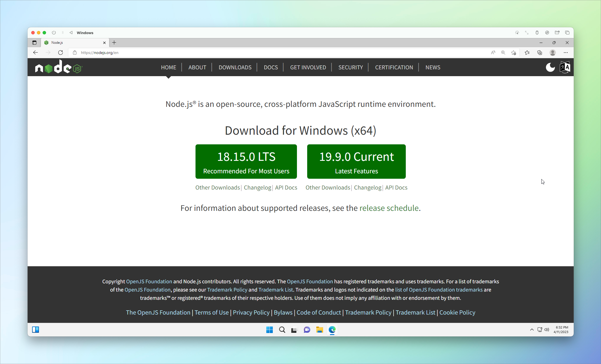Add this page to favorites via star icon
Screen dimensions: 601x364
[513, 53]
